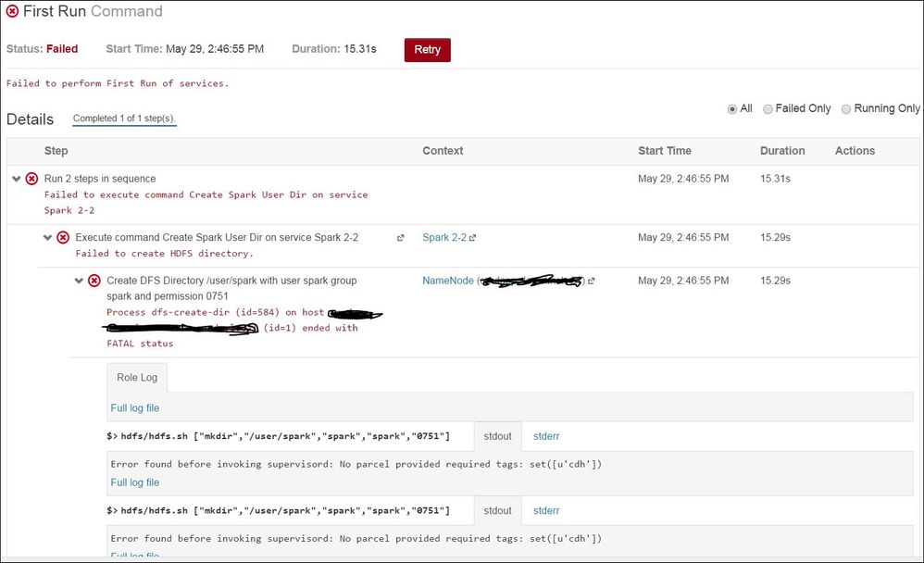The image size is (924, 563).
Task: Open the first Full log file link
Action: tap(134, 407)
